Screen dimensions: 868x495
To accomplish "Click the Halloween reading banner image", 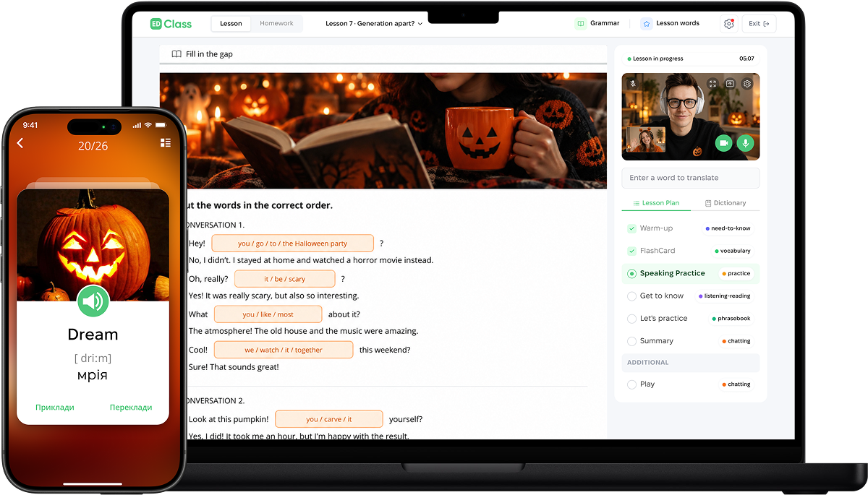I will 383,131.
